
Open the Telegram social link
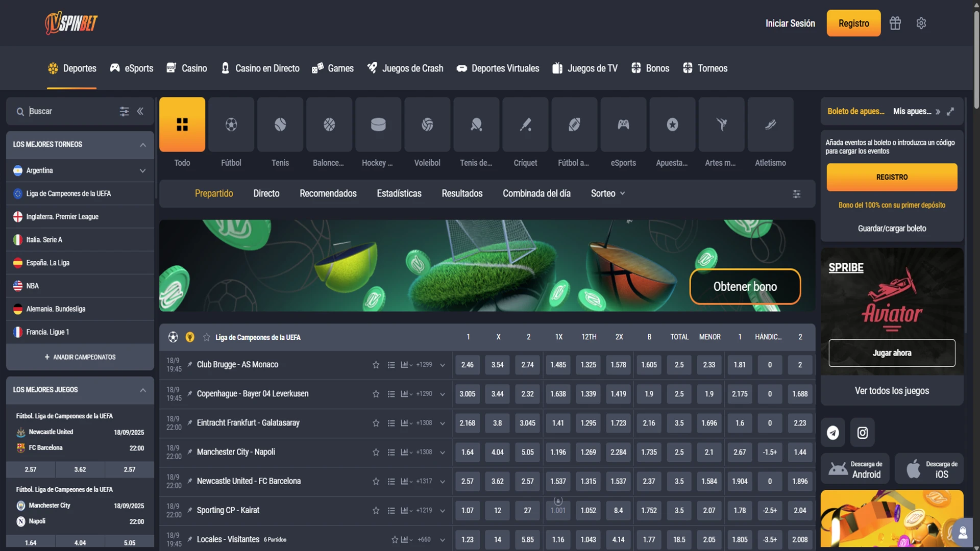[x=833, y=433]
